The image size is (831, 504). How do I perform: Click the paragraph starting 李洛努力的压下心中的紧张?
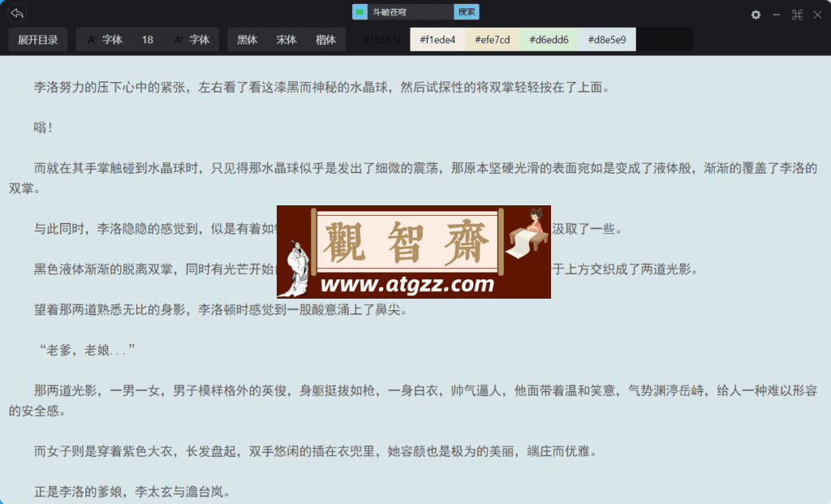click(x=323, y=88)
